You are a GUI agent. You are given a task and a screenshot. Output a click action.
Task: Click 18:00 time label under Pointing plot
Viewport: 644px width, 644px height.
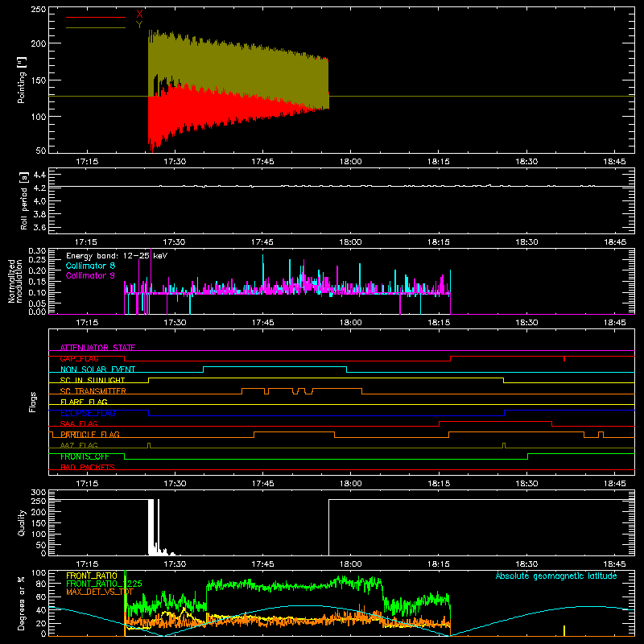[351, 162]
